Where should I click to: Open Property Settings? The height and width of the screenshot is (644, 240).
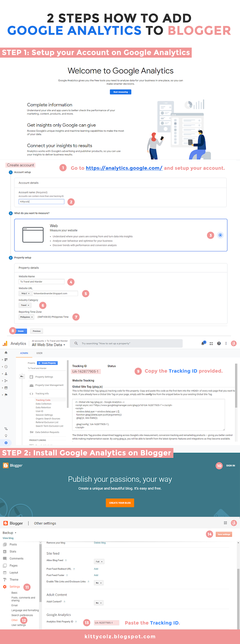click(x=44, y=377)
